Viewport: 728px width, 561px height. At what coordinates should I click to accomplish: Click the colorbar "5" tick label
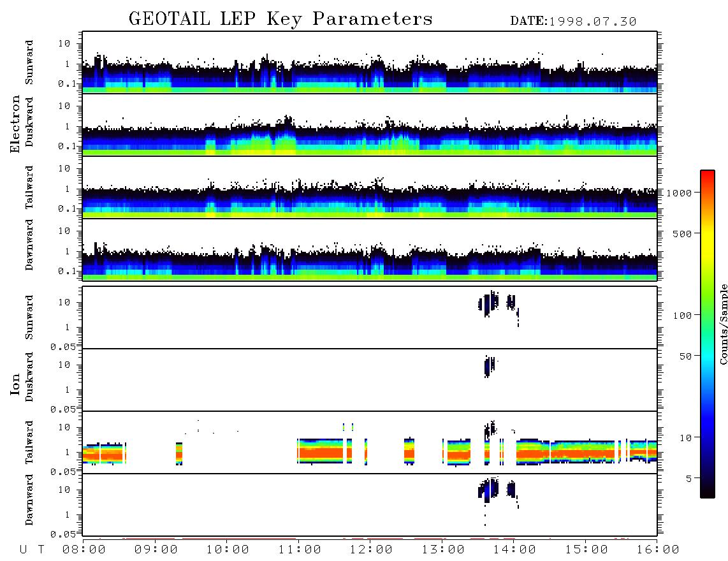689,478
